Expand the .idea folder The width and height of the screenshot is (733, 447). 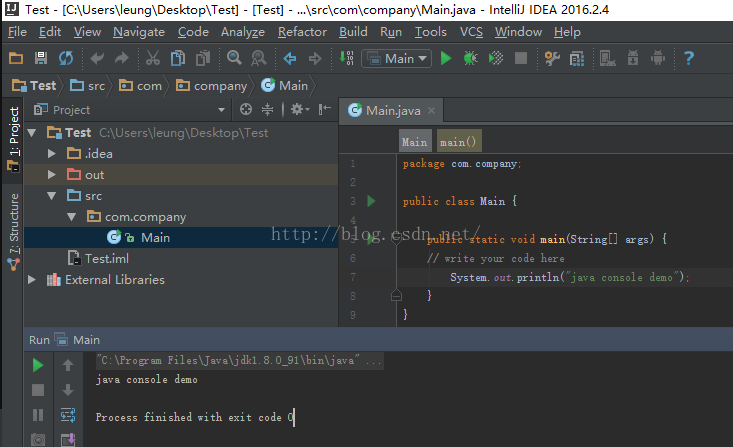[51, 153]
